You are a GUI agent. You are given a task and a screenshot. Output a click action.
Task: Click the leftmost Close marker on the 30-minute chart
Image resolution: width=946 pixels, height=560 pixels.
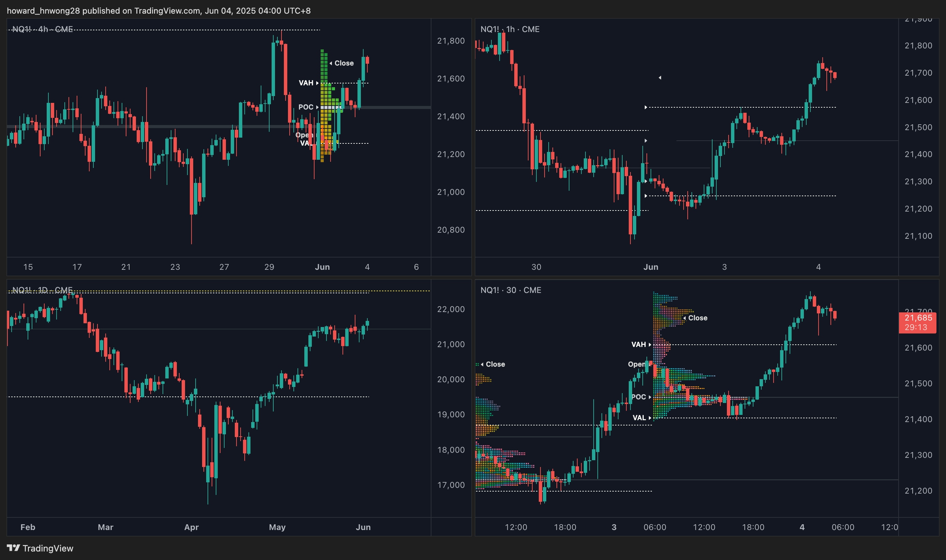[x=493, y=364]
